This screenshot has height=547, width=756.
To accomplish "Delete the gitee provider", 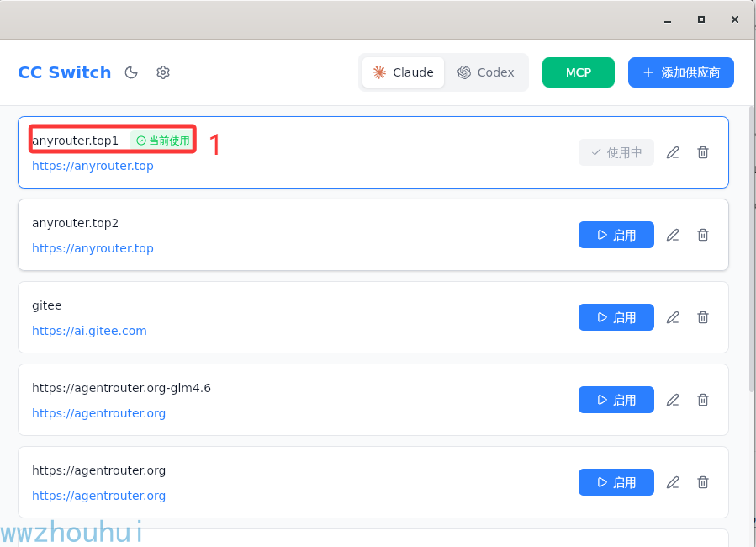I will (x=703, y=317).
